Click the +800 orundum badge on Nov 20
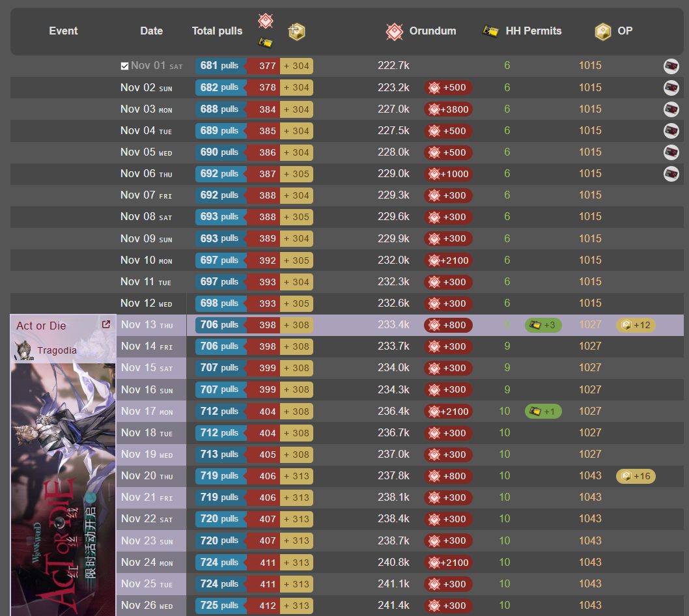 coord(448,476)
